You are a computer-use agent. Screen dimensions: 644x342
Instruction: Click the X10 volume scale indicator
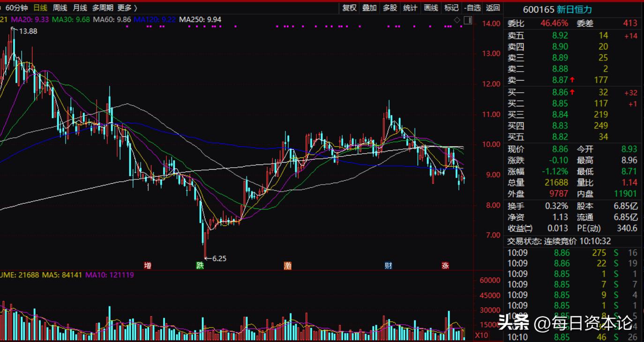(481, 335)
